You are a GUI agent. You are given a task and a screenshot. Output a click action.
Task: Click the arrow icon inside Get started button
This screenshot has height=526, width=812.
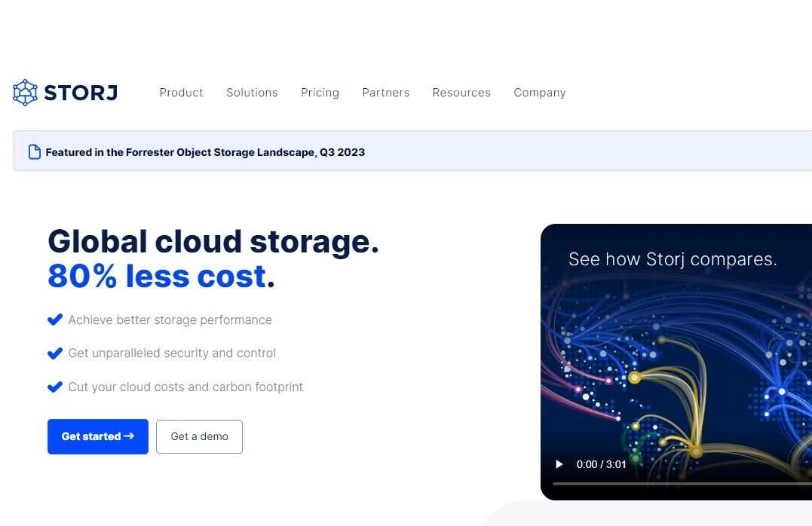[x=129, y=436]
